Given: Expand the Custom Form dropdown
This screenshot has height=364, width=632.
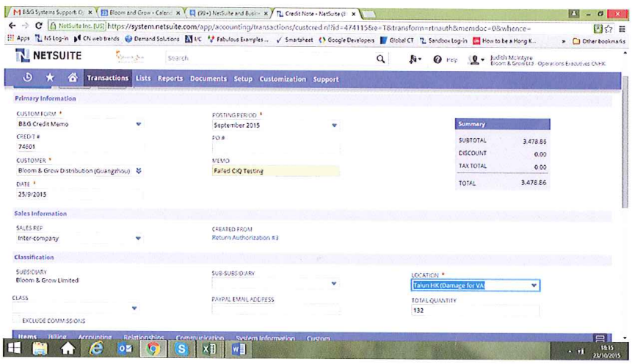Looking at the screenshot, I should (139, 124).
